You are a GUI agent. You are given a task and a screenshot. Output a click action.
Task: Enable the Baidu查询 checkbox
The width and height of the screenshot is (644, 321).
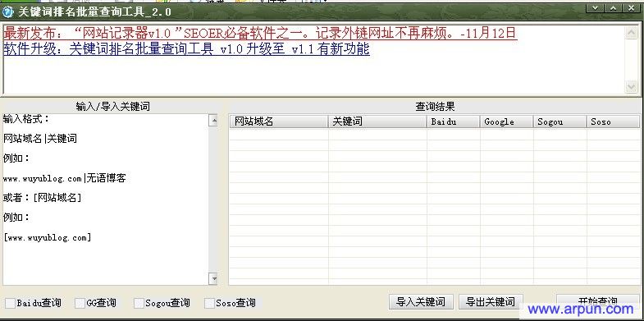click(11, 303)
